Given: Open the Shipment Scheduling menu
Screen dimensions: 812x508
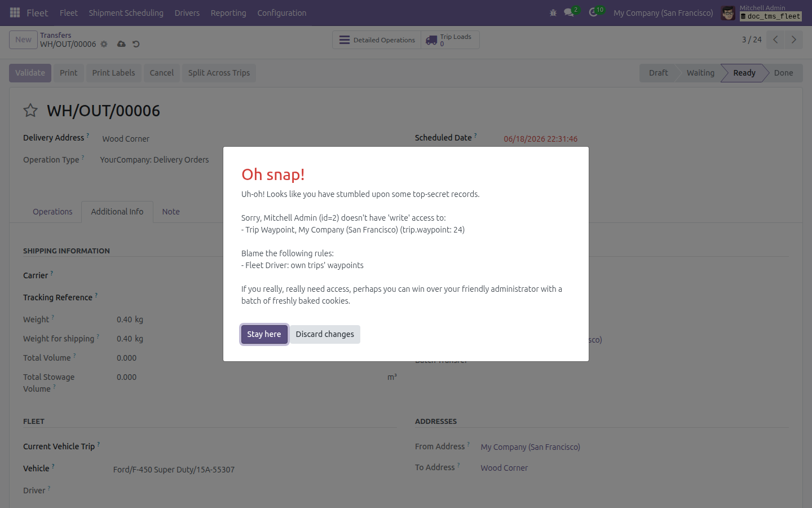Looking at the screenshot, I should click(x=126, y=12).
